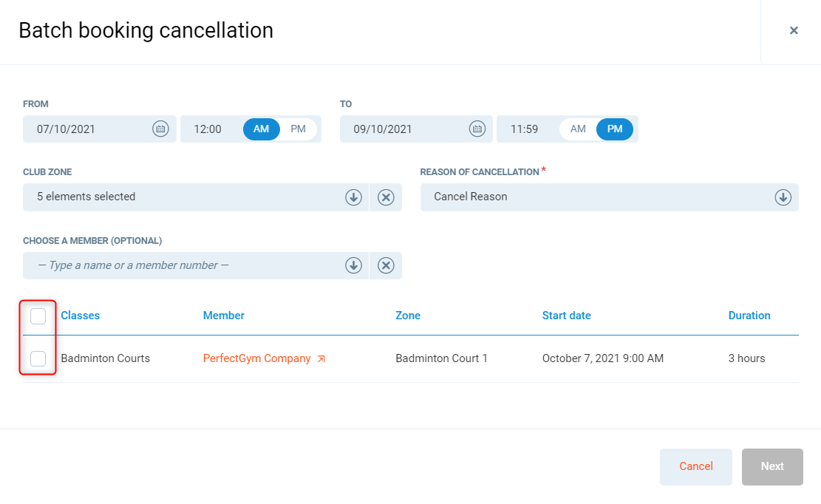Sort by Start date column
Screen dimensions: 821x504
[x=566, y=316]
